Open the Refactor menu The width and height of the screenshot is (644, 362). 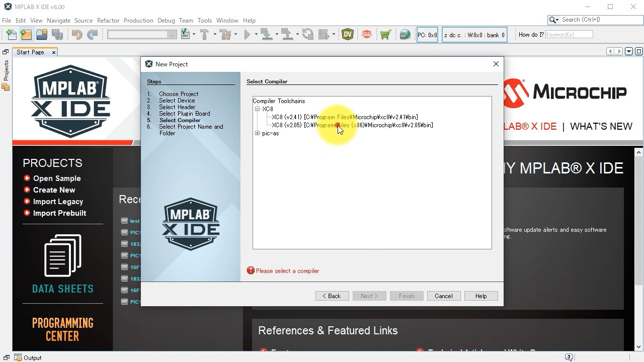click(108, 21)
